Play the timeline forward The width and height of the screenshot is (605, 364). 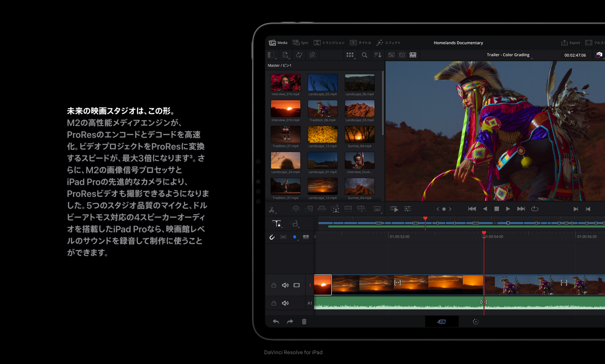(508, 209)
